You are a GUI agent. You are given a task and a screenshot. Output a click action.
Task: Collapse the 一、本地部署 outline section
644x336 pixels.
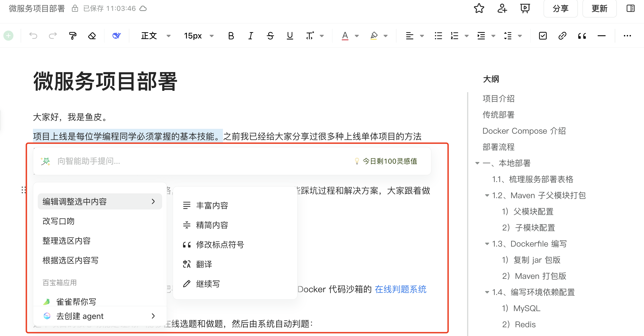click(x=477, y=163)
